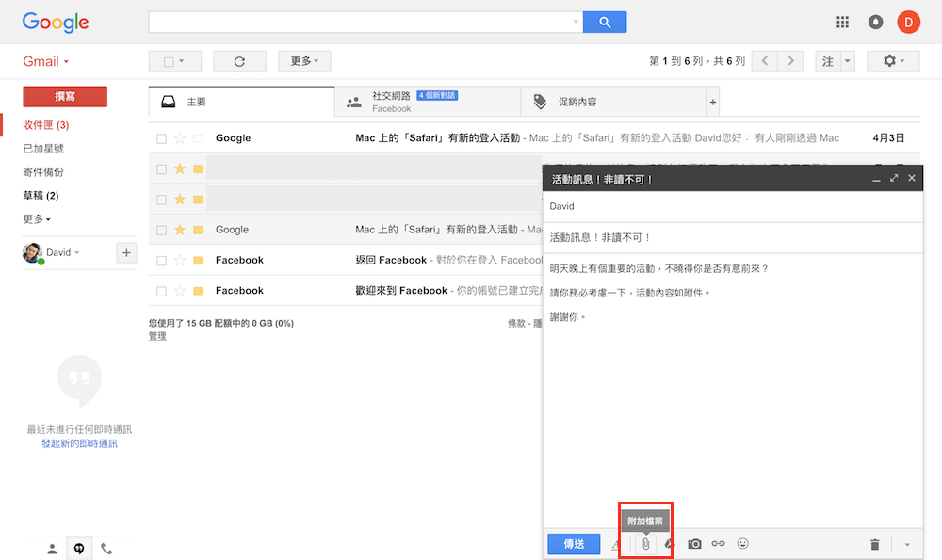The height and width of the screenshot is (560, 942).
Task: Star the first Google email
Action: click(x=180, y=138)
